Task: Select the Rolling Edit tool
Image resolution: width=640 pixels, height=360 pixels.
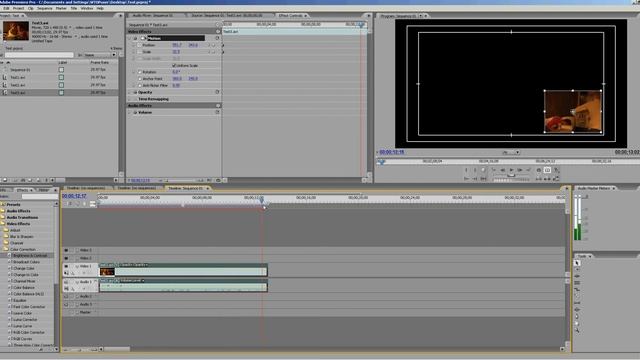Action: (577, 283)
